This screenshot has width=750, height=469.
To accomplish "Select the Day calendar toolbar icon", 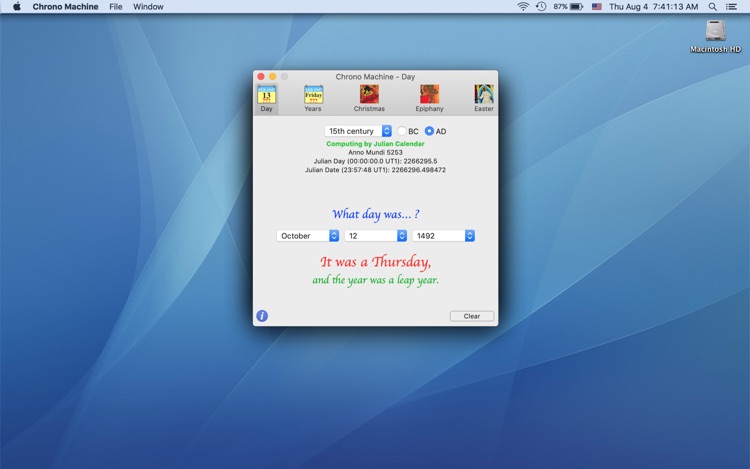I will coord(266,96).
